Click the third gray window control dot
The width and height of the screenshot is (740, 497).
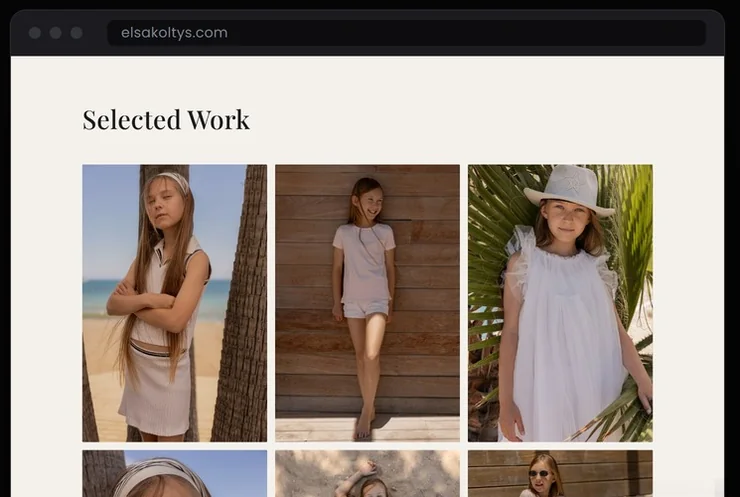tap(76, 33)
